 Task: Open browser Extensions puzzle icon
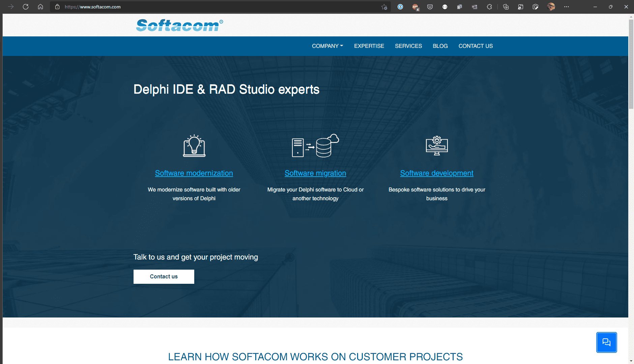point(489,7)
